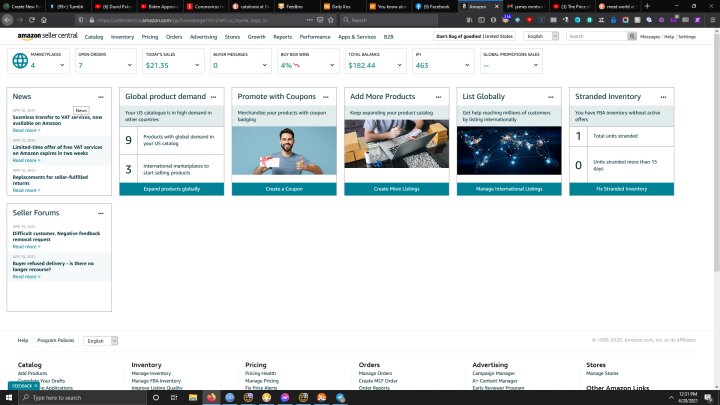The image size is (720, 405).
Task: Click the browser Home icon
Action: (x=44, y=20)
